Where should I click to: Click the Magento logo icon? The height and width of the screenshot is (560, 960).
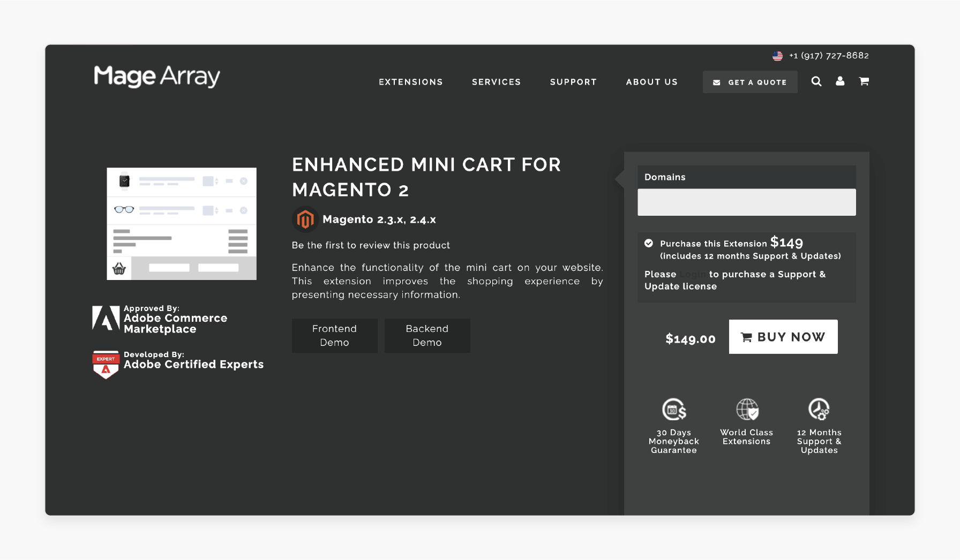click(x=305, y=220)
